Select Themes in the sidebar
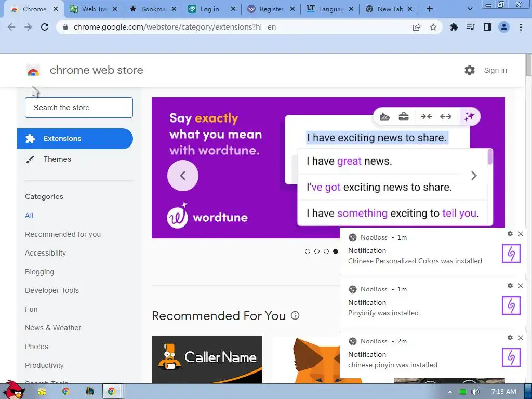532x399 pixels. tap(57, 159)
